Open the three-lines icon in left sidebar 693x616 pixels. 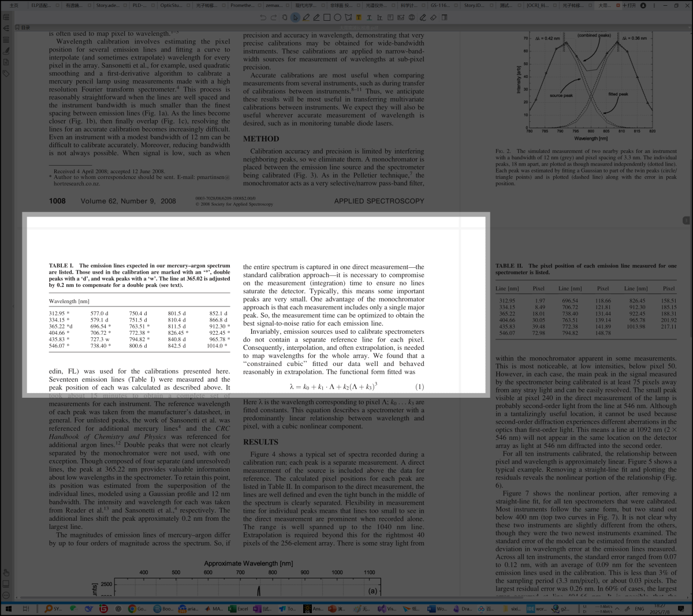[x=6, y=39]
